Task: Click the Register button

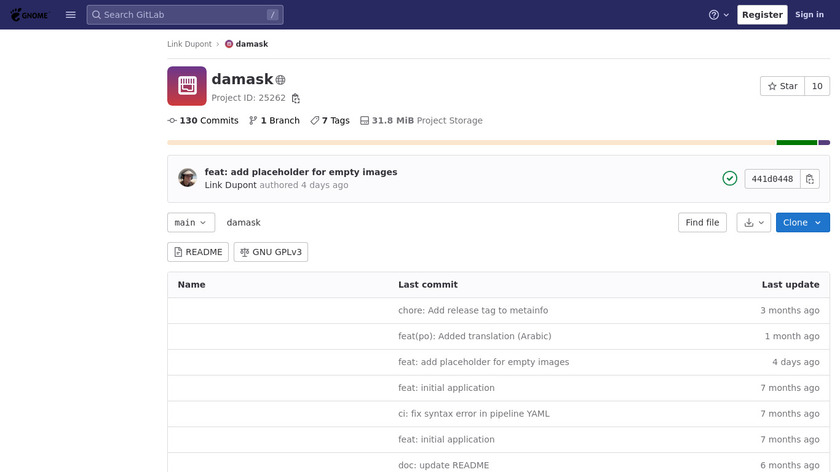Action: pos(762,15)
